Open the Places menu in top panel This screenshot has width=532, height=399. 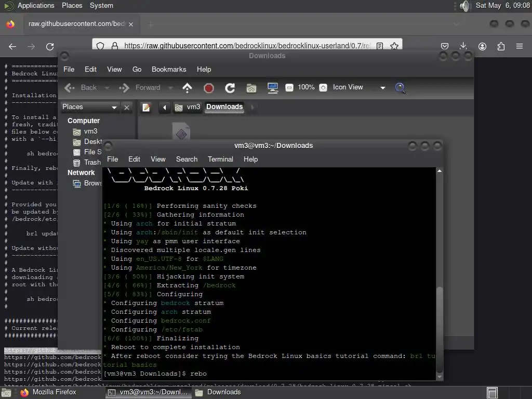pos(72,5)
